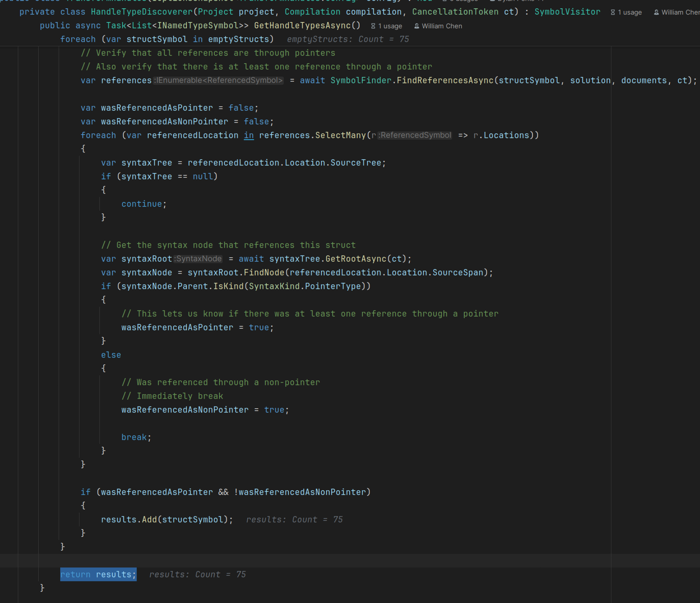Click the ":SyntaxNode" type hint after syntaxRoot
Screen dimensions: 700x603
click(198, 259)
